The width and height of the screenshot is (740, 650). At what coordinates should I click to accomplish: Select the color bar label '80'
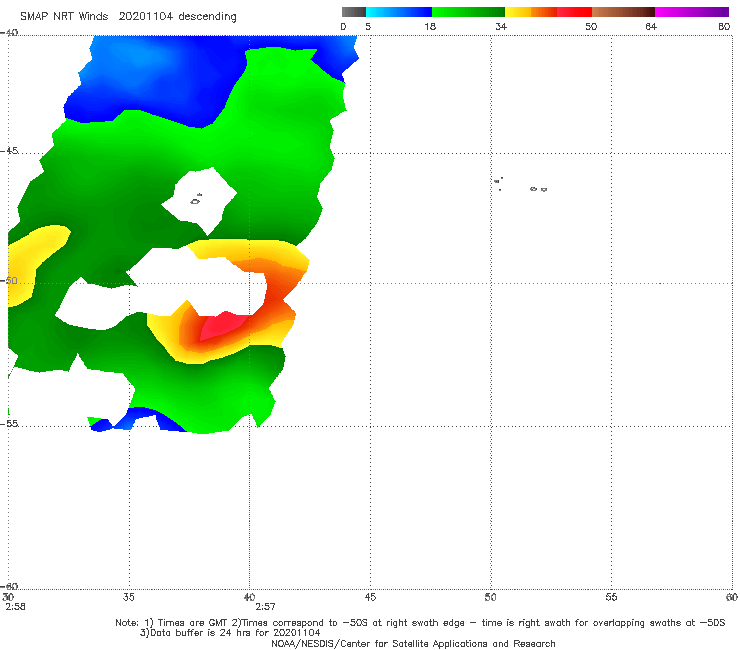pos(724,26)
